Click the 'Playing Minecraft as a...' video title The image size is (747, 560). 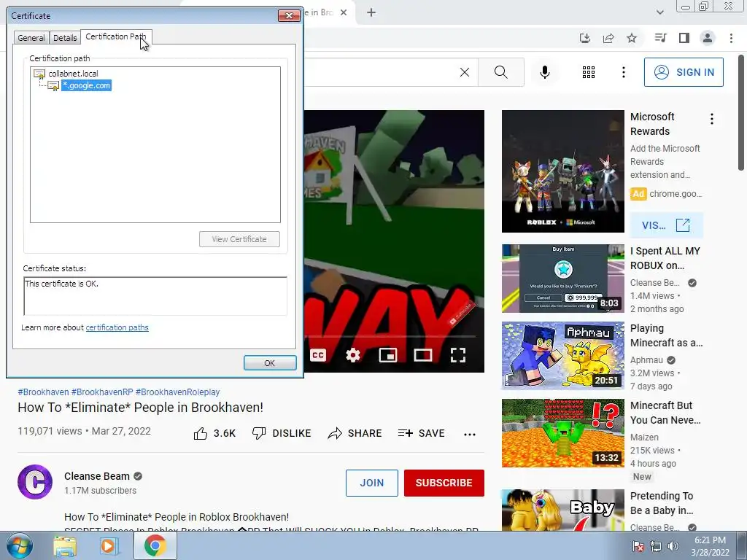pos(666,335)
